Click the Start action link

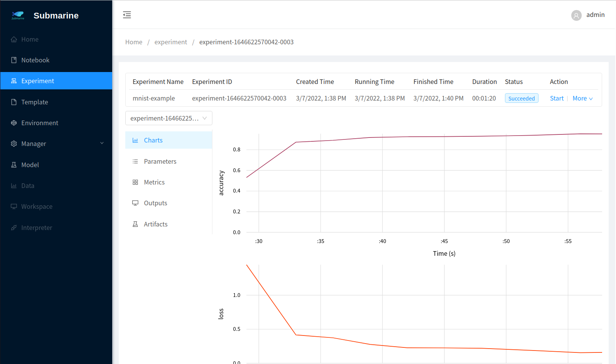[x=557, y=99]
